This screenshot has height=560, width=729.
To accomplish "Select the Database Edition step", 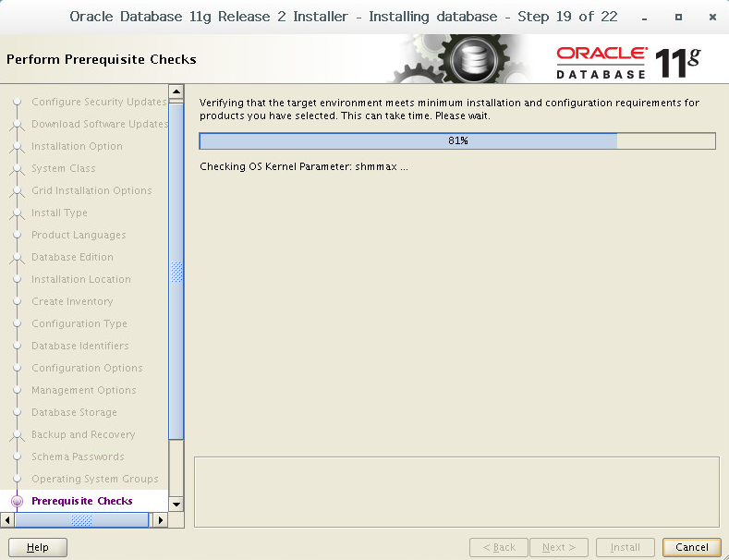I will point(72,257).
